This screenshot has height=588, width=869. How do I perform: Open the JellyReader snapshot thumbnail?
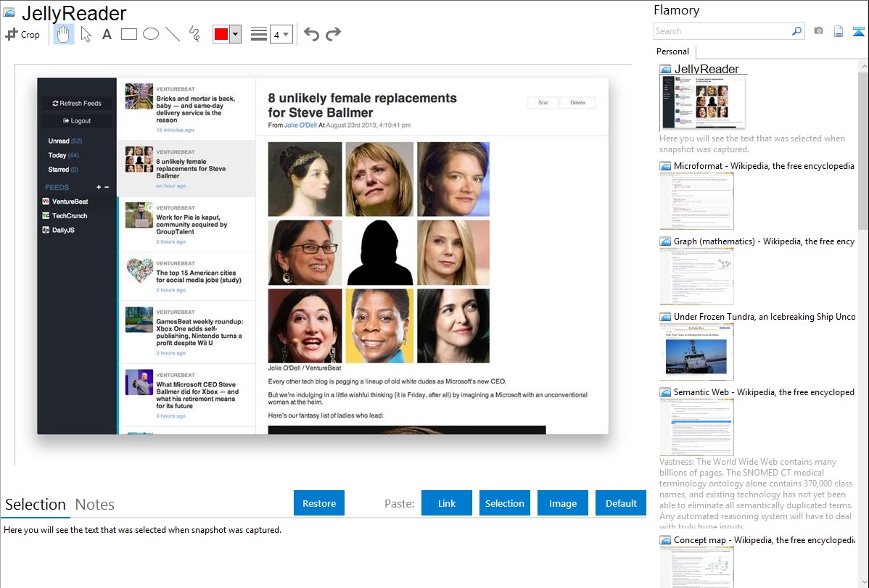tap(703, 102)
